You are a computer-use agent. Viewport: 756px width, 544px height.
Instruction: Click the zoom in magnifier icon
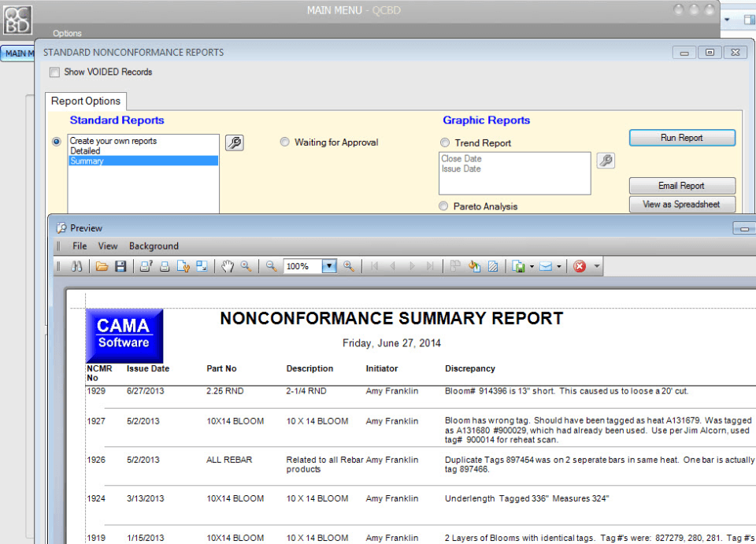click(349, 266)
